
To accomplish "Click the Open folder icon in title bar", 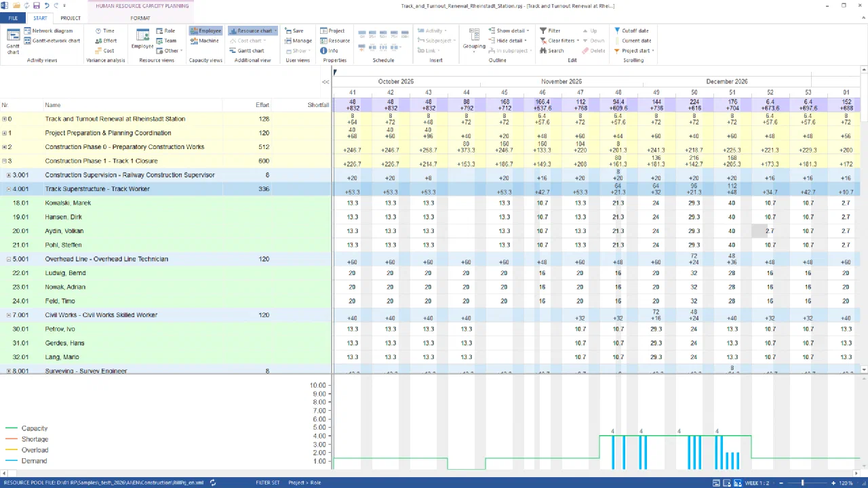I will (x=16, y=5).
